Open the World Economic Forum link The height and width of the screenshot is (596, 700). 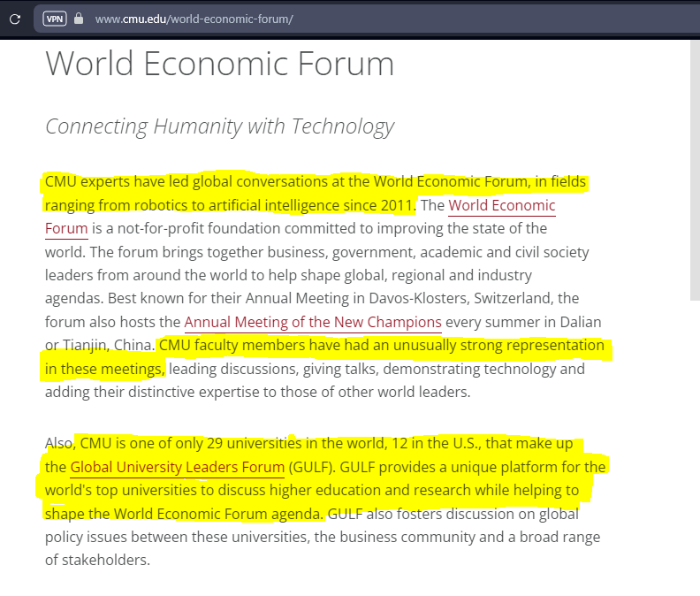502,205
